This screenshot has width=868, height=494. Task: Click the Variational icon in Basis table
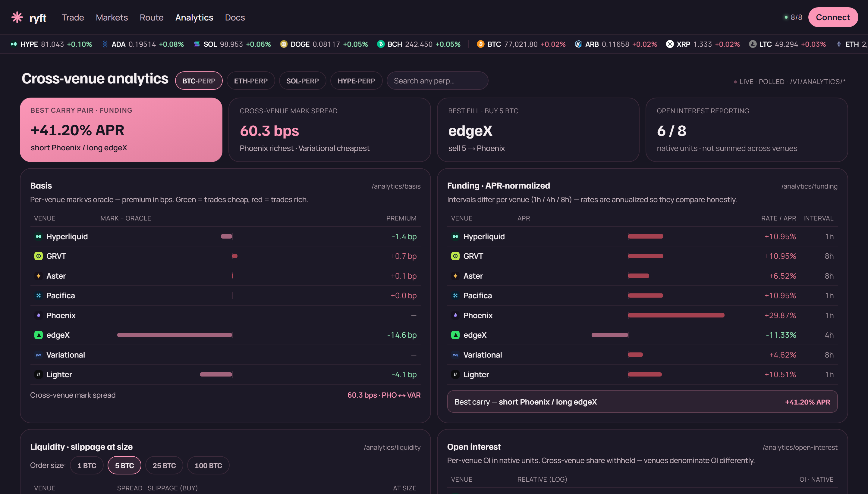39,355
